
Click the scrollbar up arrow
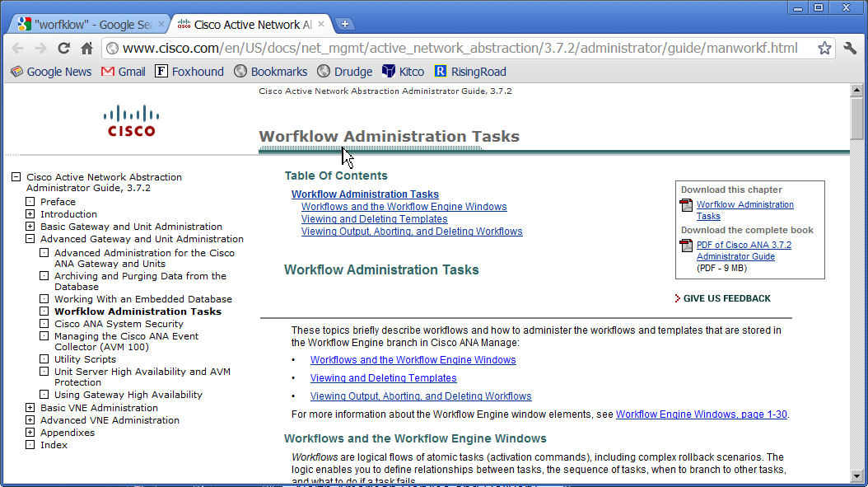(x=856, y=90)
